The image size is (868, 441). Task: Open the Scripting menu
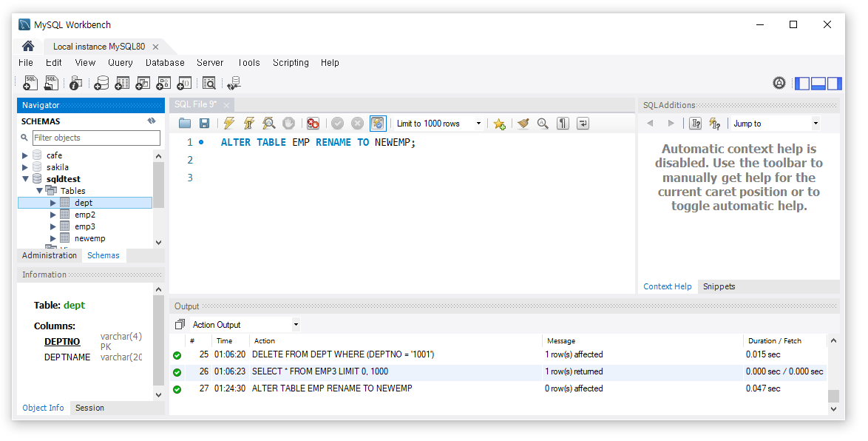point(291,63)
